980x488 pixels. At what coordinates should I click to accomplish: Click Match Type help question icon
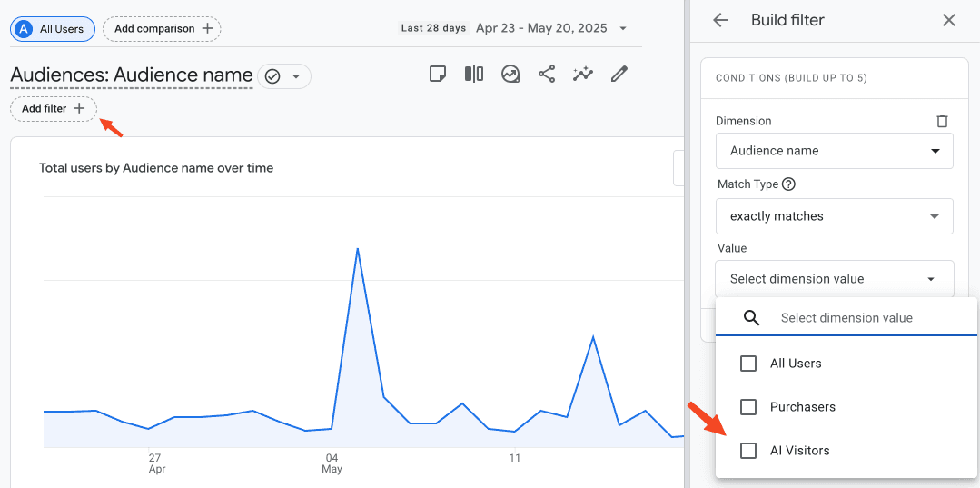click(788, 184)
